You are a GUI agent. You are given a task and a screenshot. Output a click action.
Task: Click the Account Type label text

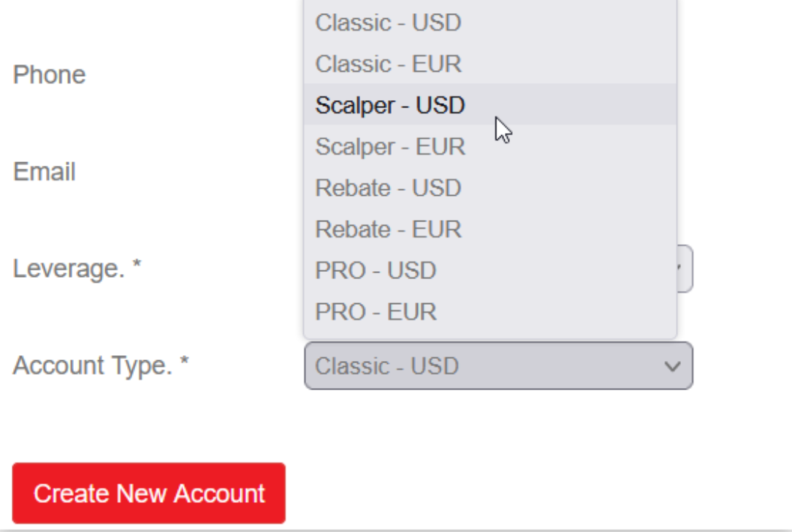point(92,365)
